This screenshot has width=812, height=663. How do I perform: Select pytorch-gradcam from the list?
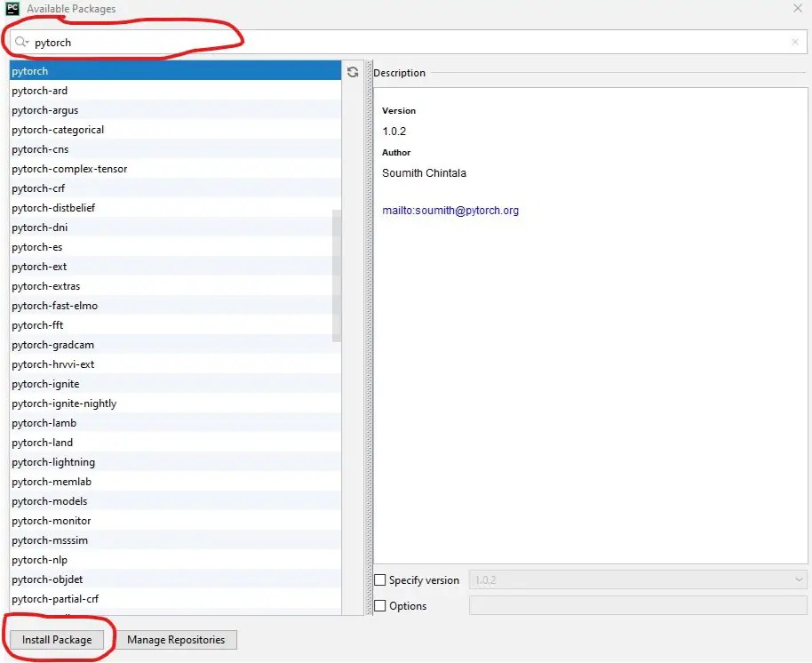(x=52, y=345)
